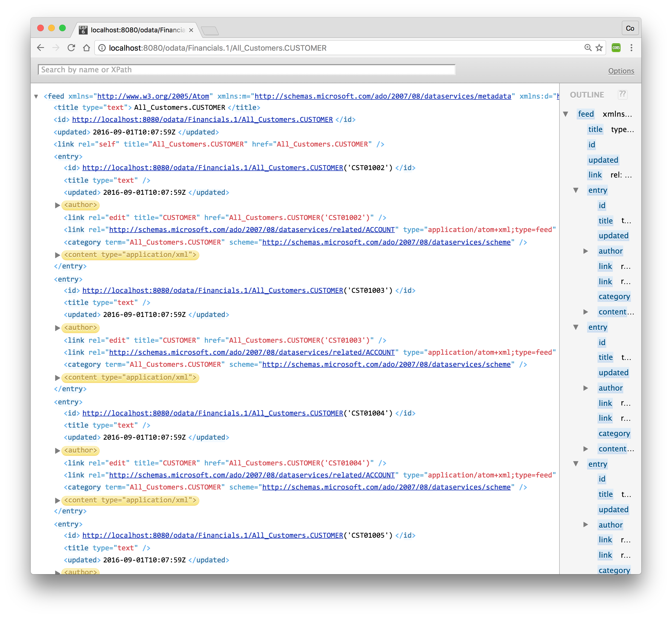Screen dimensions: 672x618
Task: Click the bookmark star icon
Action: click(x=599, y=48)
